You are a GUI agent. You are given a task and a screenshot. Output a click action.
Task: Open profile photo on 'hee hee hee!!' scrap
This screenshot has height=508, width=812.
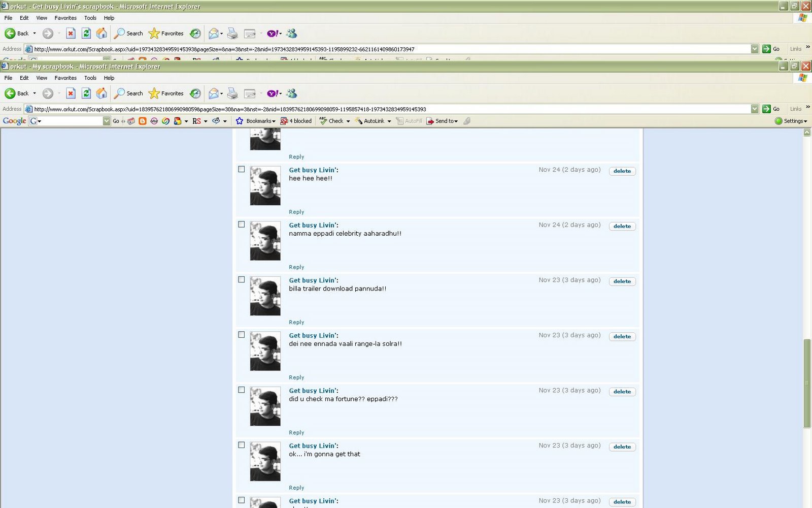coord(265,186)
